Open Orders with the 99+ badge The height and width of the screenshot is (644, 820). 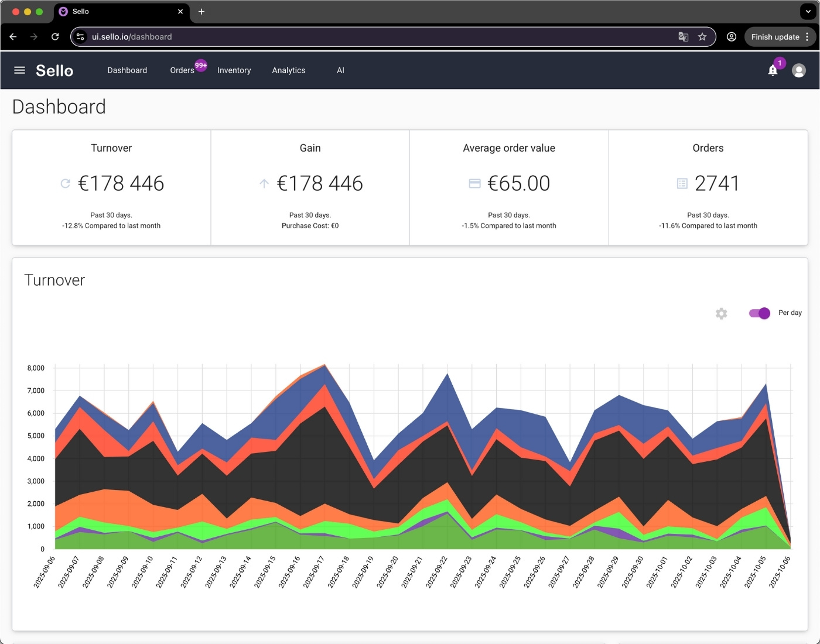point(182,70)
